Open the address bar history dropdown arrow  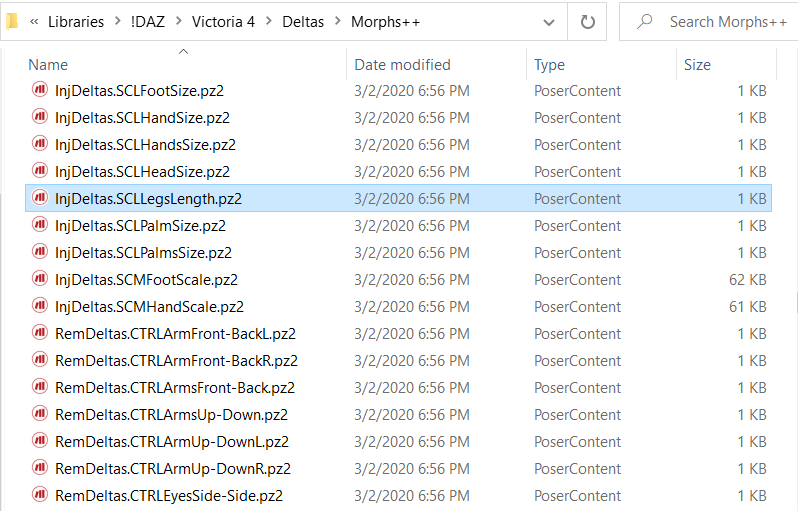point(549,22)
